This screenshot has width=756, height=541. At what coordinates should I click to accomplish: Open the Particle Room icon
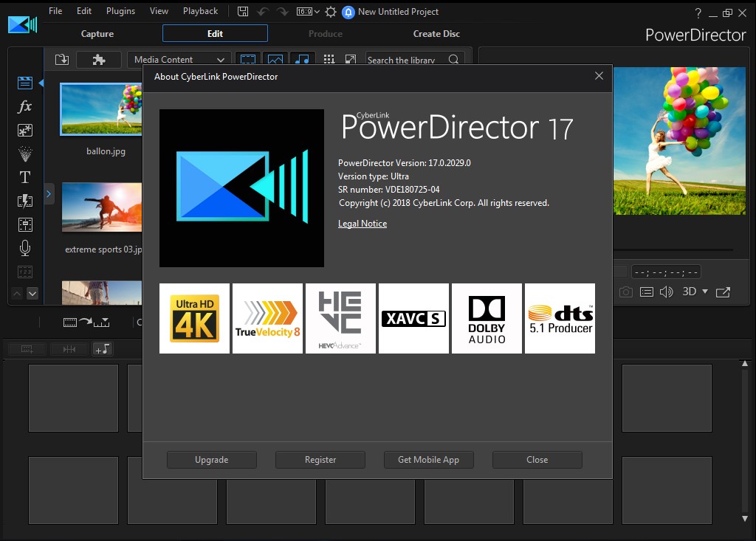coord(25,154)
